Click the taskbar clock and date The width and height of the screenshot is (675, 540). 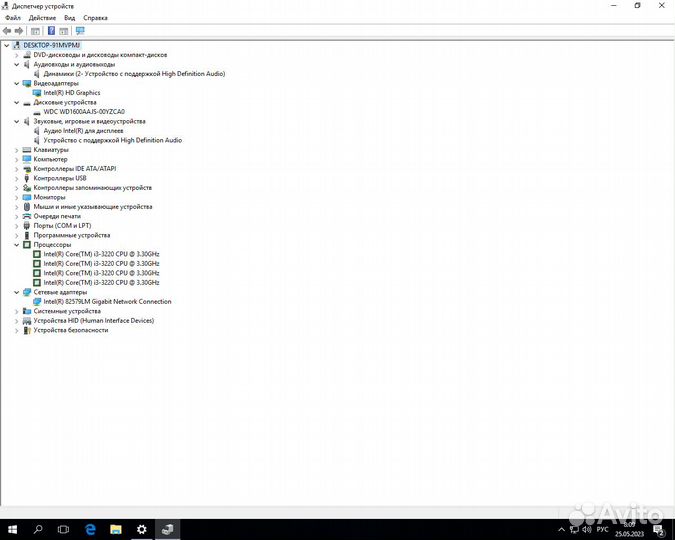tap(629, 529)
